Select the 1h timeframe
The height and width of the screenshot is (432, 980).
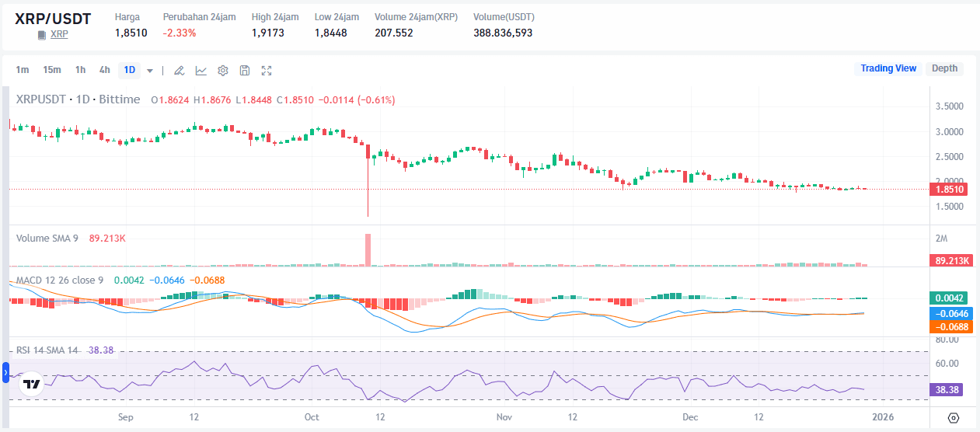coord(81,70)
